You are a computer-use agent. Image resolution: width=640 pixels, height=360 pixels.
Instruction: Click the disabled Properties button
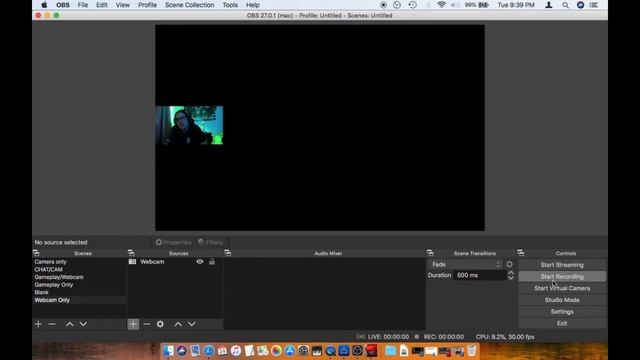tap(173, 242)
